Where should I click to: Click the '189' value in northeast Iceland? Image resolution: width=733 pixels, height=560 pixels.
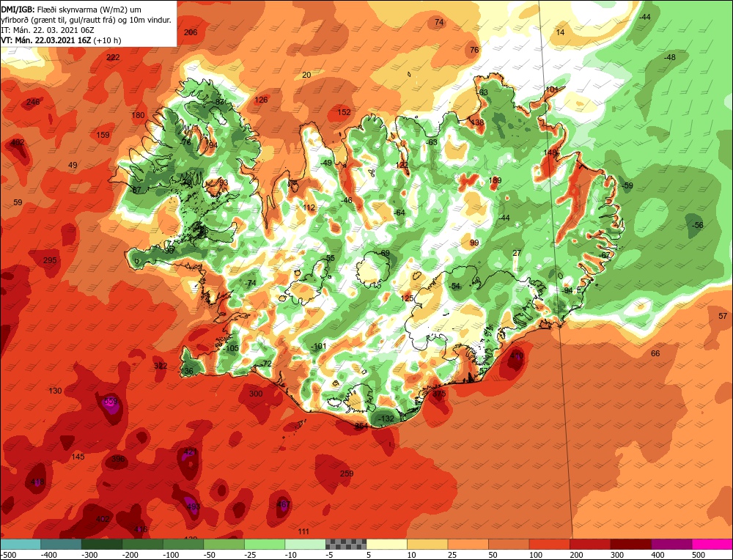click(x=495, y=180)
